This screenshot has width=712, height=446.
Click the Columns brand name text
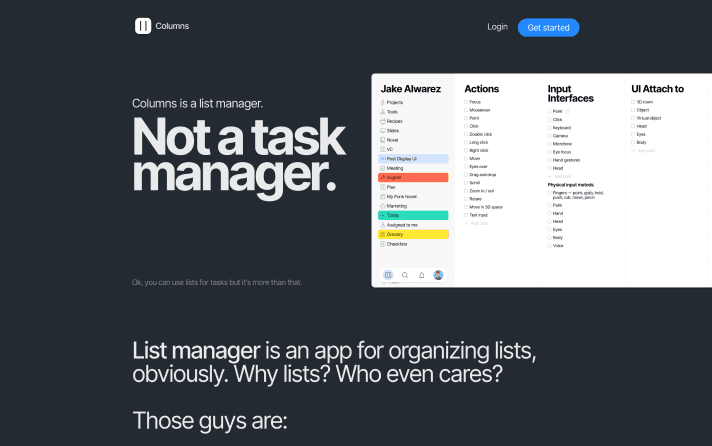172,26
